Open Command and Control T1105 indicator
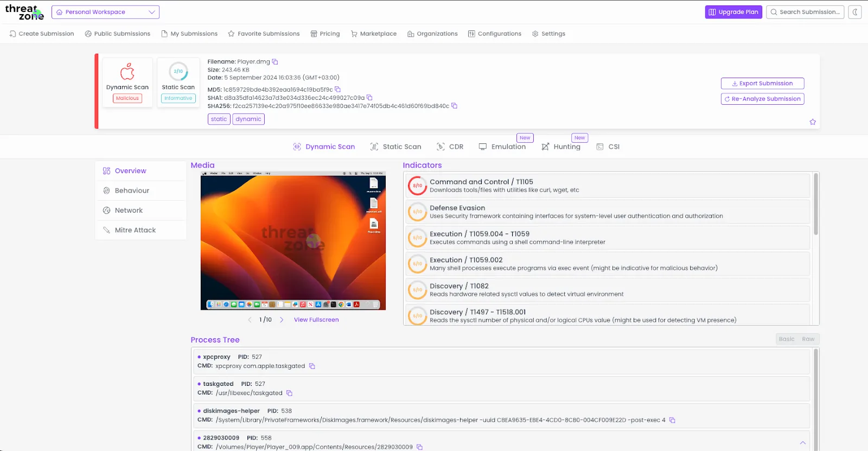The width and height of the screenshot is (868, 451). [x=608, y=186]
